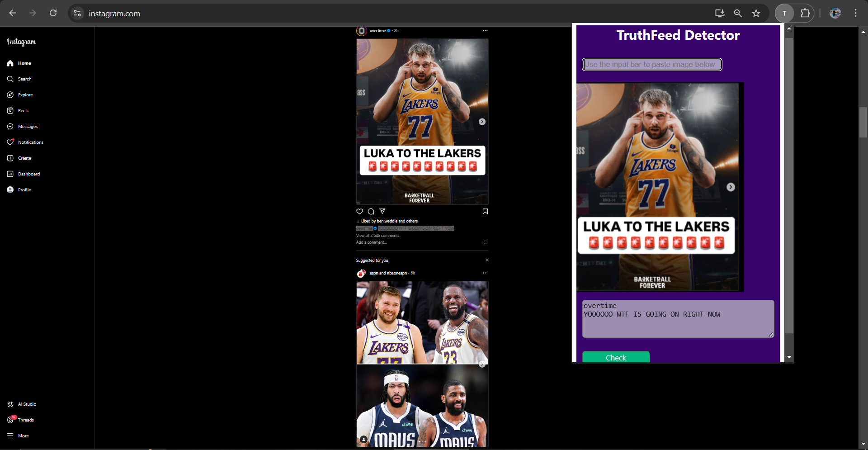The image size is (868, 450).
Task: View all 2,646 comments
Action: pos(377,236)
